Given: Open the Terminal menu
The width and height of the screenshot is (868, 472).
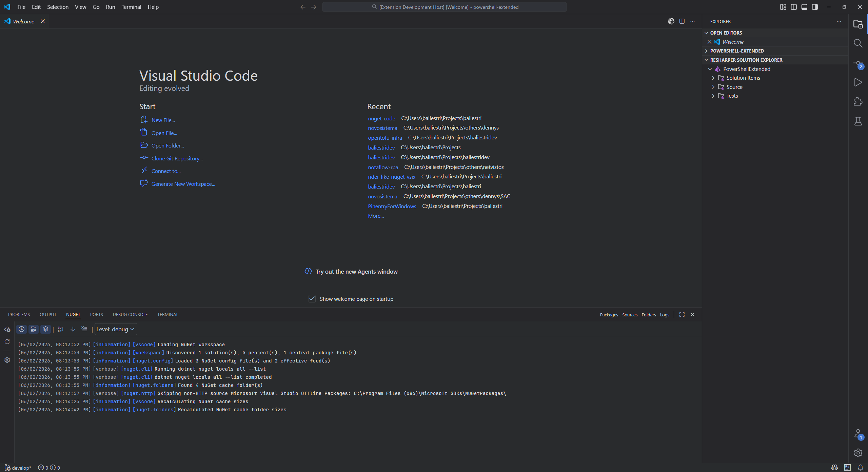Looking at the screenshot, I should pos(131,7).
